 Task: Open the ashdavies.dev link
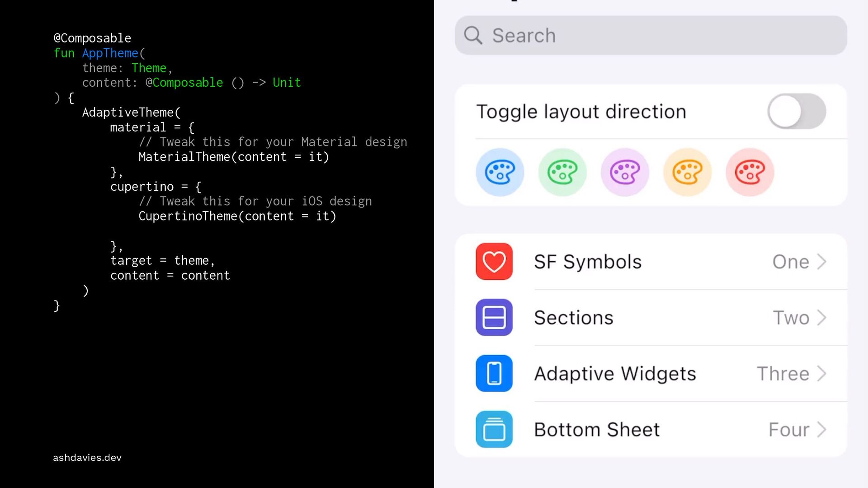pos(87,458)
